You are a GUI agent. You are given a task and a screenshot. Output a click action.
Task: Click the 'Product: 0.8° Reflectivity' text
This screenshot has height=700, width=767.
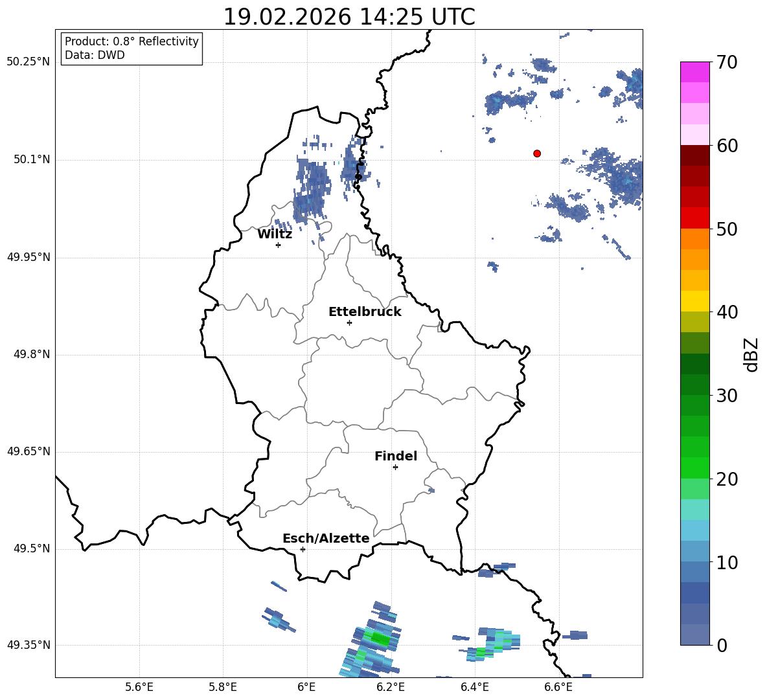(132, 41)
